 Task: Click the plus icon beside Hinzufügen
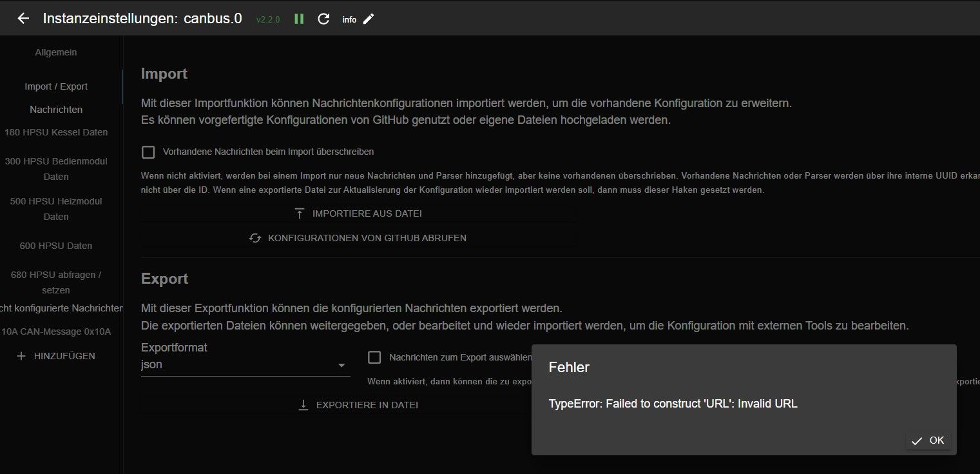tap(21, 356)
